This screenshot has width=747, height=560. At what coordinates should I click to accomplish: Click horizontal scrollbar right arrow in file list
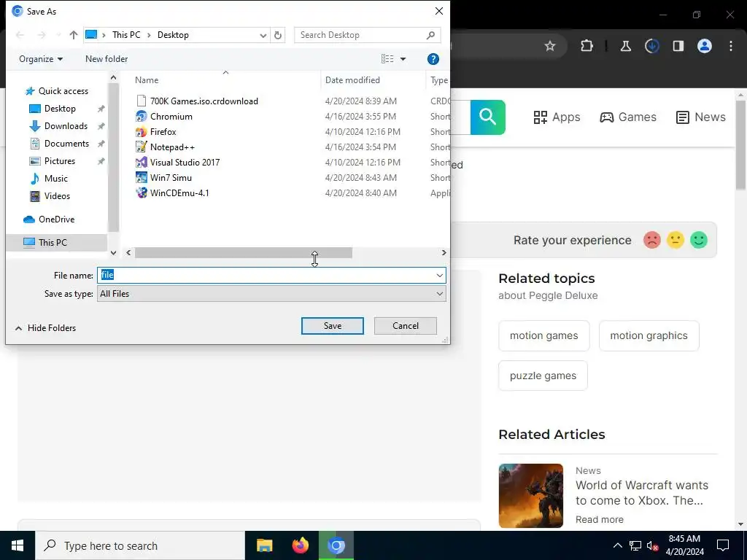coord(444,253)
